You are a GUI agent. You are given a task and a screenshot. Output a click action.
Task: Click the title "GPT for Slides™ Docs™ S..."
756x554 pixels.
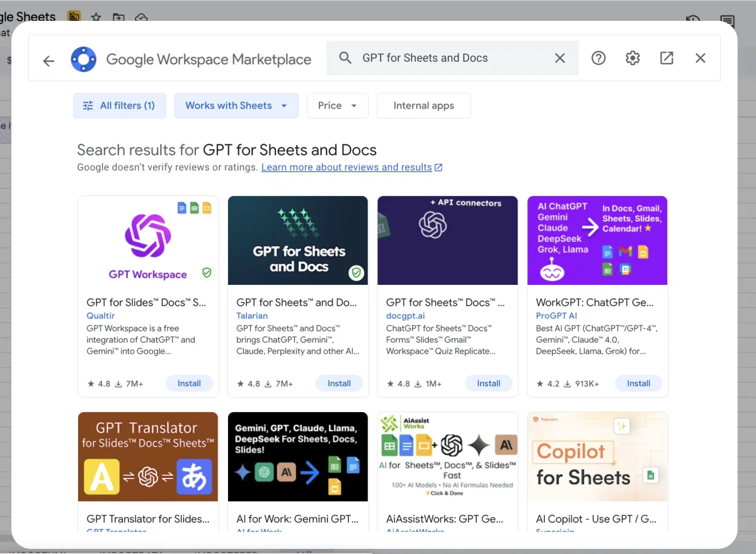(x=147, y=303)
